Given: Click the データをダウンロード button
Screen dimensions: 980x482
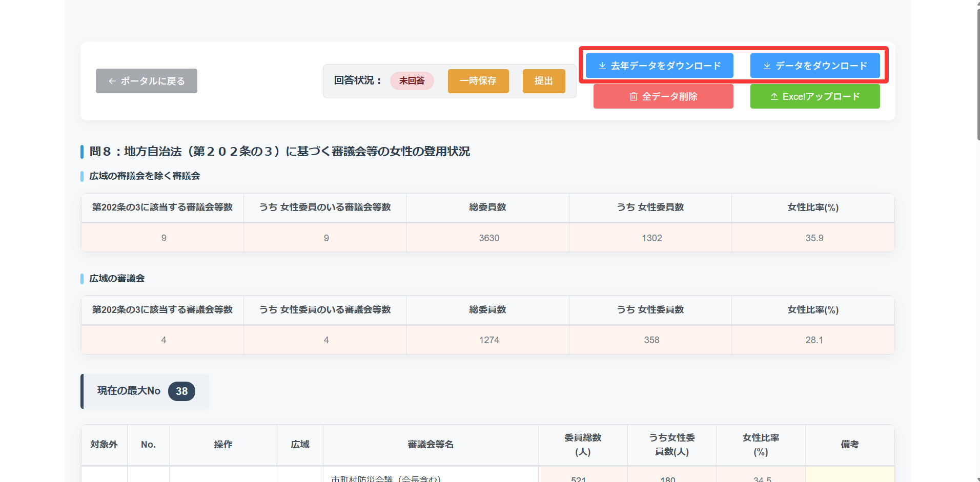Looking at the screenshot, I should pyautogui.click(x=815, y=66).
